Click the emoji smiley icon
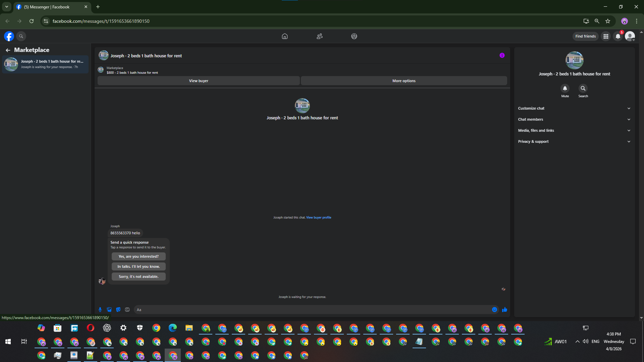Viewport: 644px width, 362px height. pos(494,310)
